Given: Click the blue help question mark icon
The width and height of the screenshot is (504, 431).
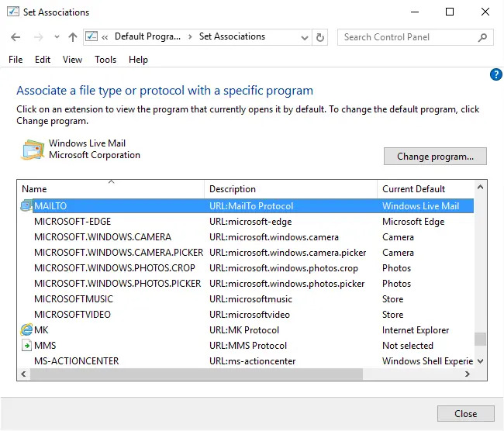Looking at the screenshot, I should (x=496, y=74).
